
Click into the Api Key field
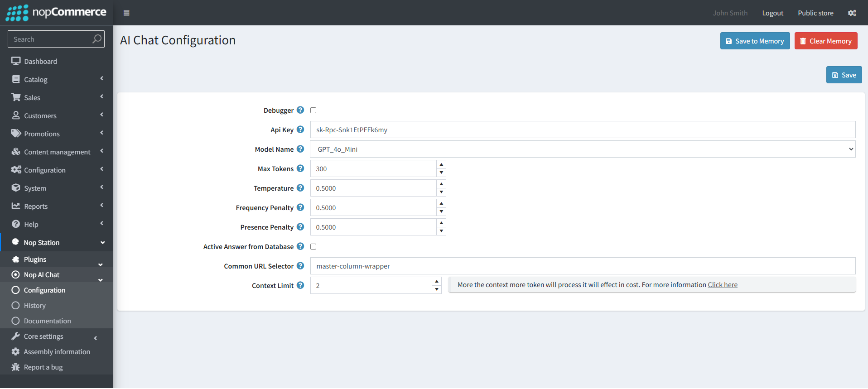pos(583,130)
